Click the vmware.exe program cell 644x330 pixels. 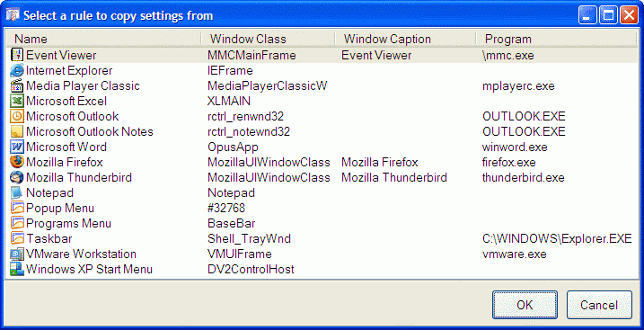pos(515,254)
